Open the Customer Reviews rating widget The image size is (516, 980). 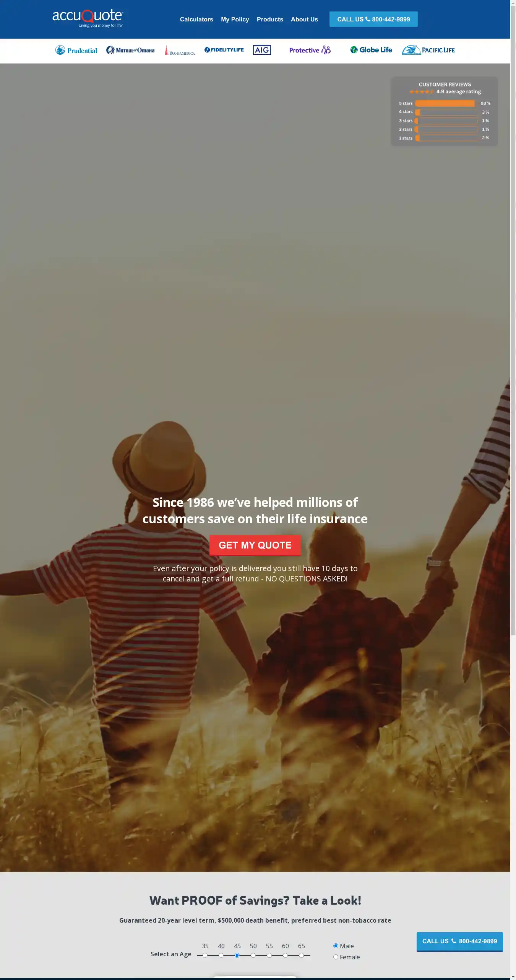pos(444,111)
